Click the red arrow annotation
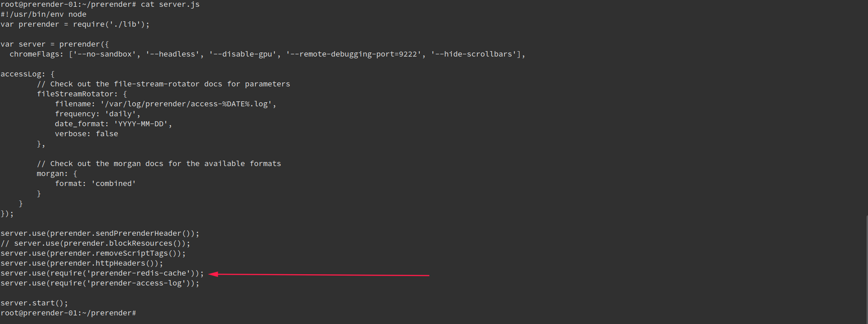 tap(319, 274)
